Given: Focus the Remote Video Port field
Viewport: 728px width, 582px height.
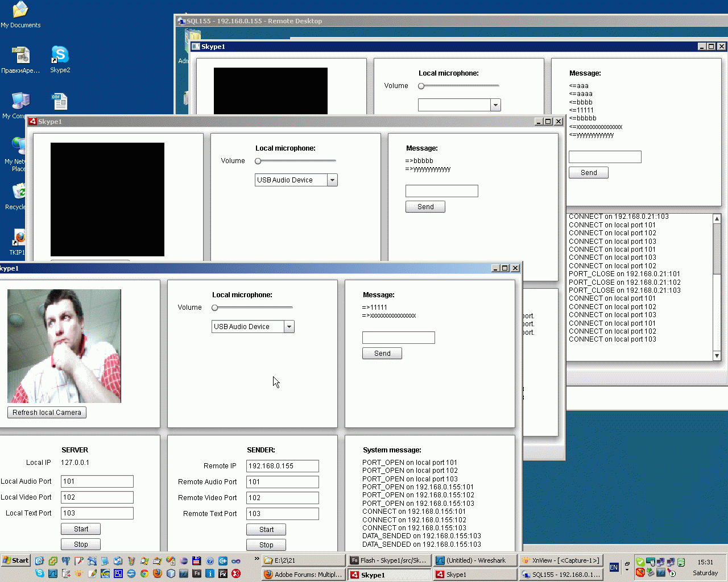Looking at the screenshot, I should (283, 498).
